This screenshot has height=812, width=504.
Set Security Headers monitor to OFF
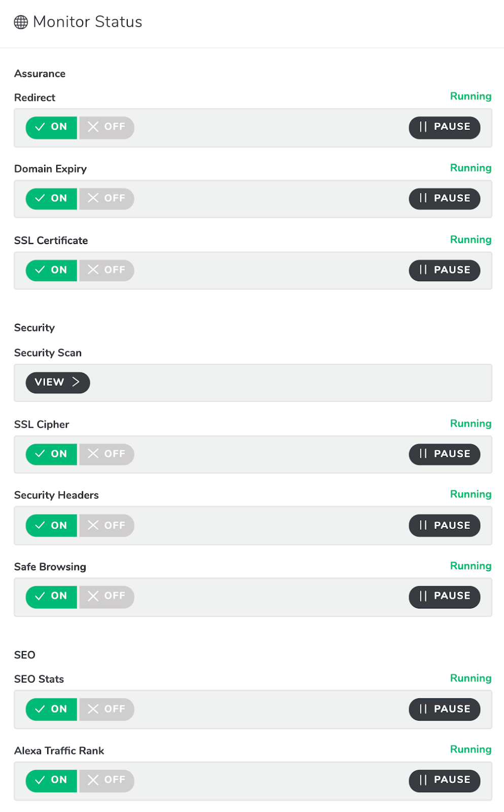tap(106, 525)
